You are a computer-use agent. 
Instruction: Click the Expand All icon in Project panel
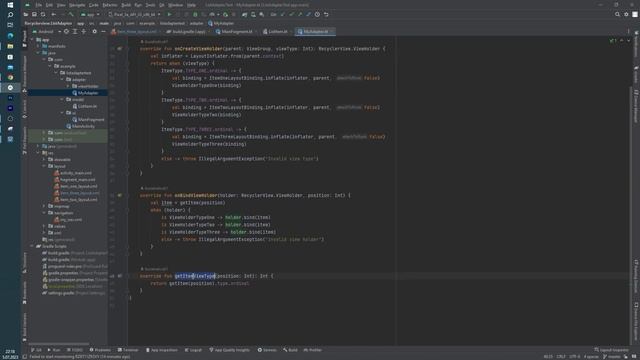pyautogui.click(x=75, y=31)
